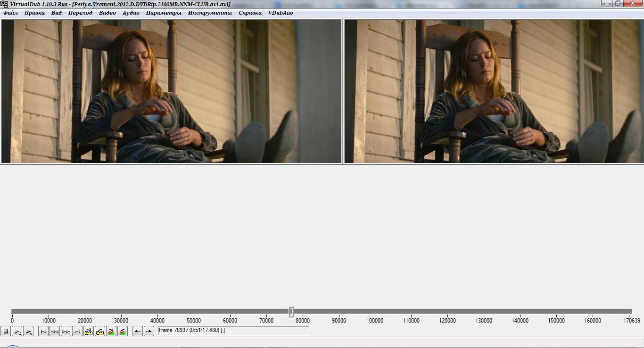Viewport: 644px width, 348px height.
Task: Open the Параметры menu
Action: [164, 13]
